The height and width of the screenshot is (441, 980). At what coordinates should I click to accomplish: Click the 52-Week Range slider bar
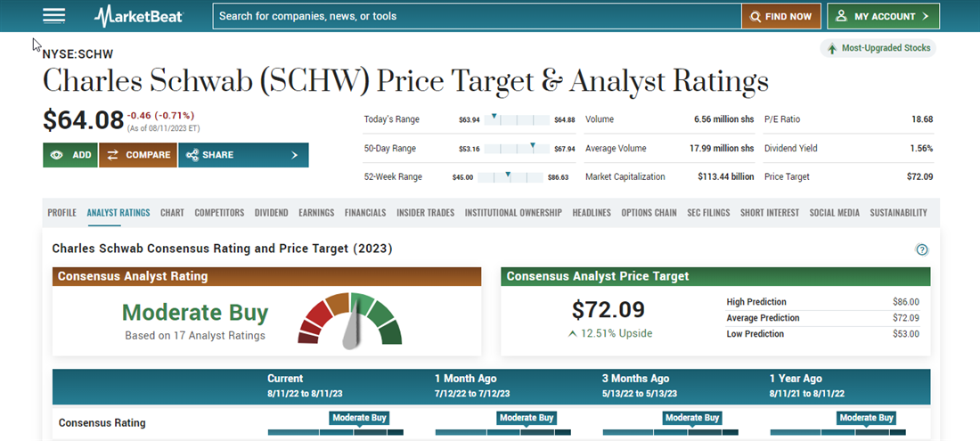pos(510,176)
